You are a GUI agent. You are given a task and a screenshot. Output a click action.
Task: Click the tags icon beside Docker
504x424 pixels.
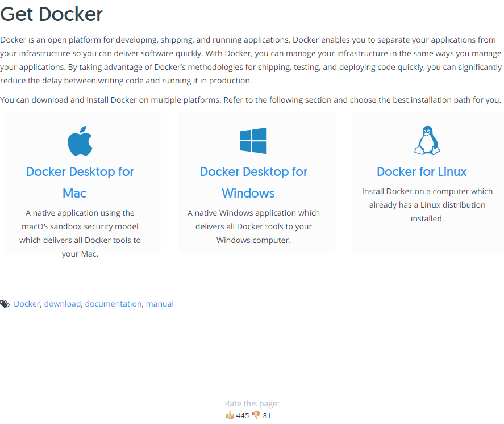point(5,304)
